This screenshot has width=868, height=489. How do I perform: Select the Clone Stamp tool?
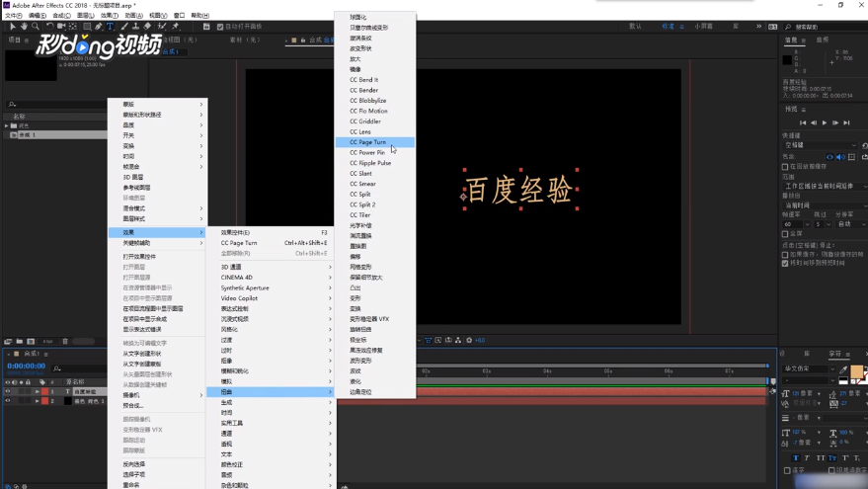[x=135, y=27]
